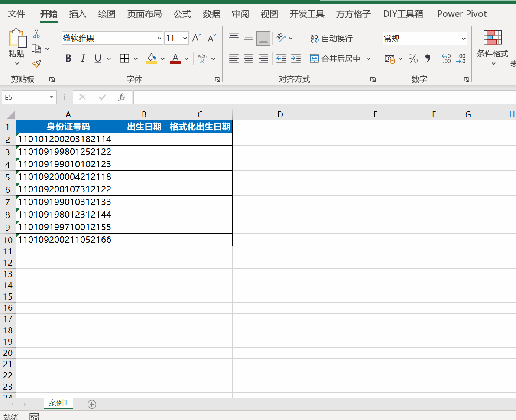Screen dimensions: 516x420
Task: Click the wén phonetic guide icon
Action: [x=202, y=59]
